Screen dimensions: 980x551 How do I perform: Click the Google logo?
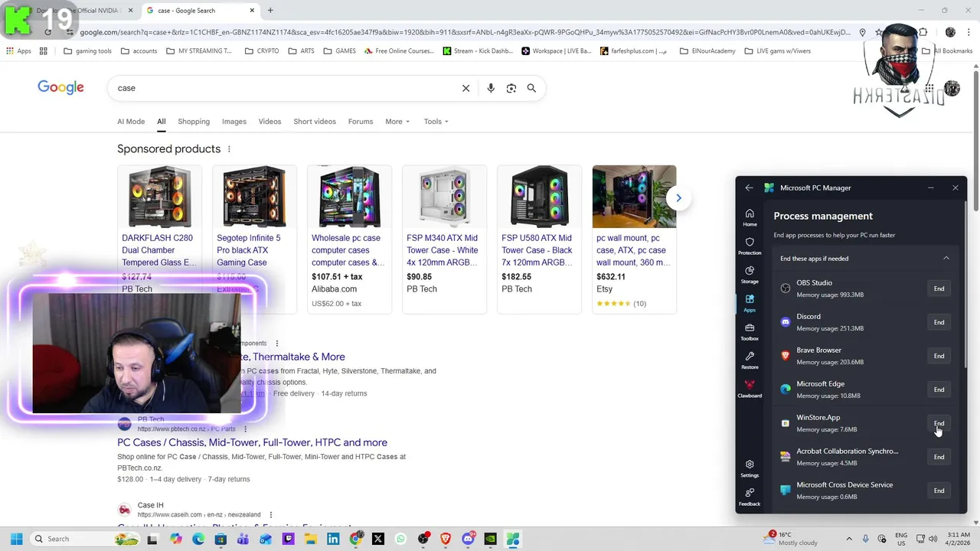[x=60, y=87]
